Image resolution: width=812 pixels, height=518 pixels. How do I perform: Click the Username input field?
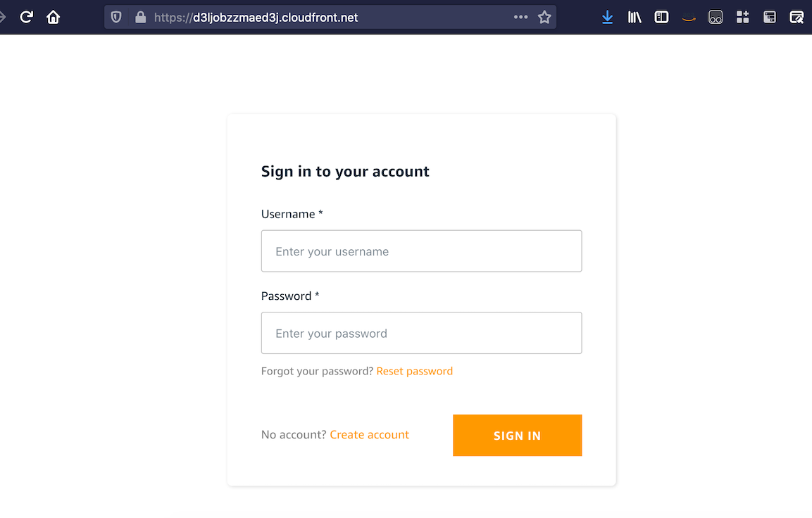[x=421, y=251]
